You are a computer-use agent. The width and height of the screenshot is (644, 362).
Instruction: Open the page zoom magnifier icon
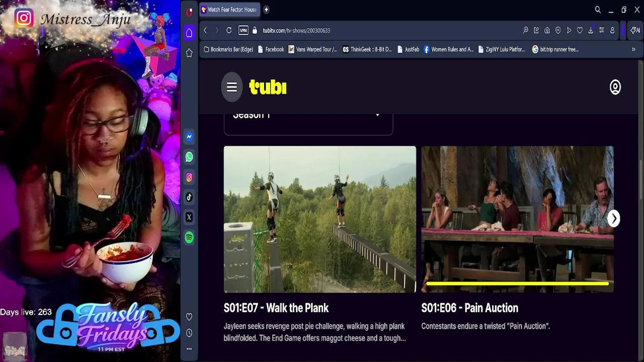525,31
